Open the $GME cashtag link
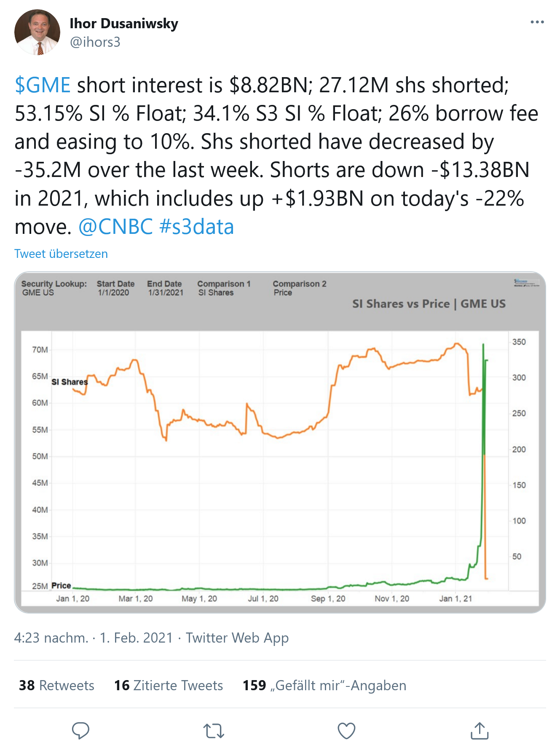The height and width of the screenshot is (753, 560). coord(43,85)
